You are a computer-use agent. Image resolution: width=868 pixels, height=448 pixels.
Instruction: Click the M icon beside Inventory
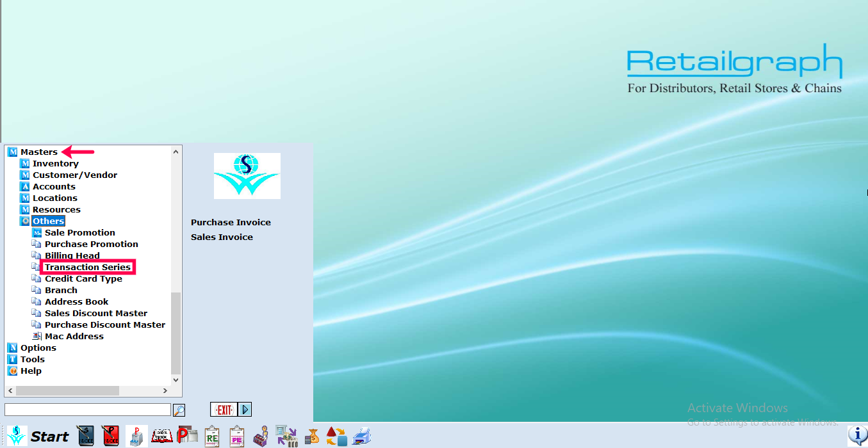coord(25,164)
